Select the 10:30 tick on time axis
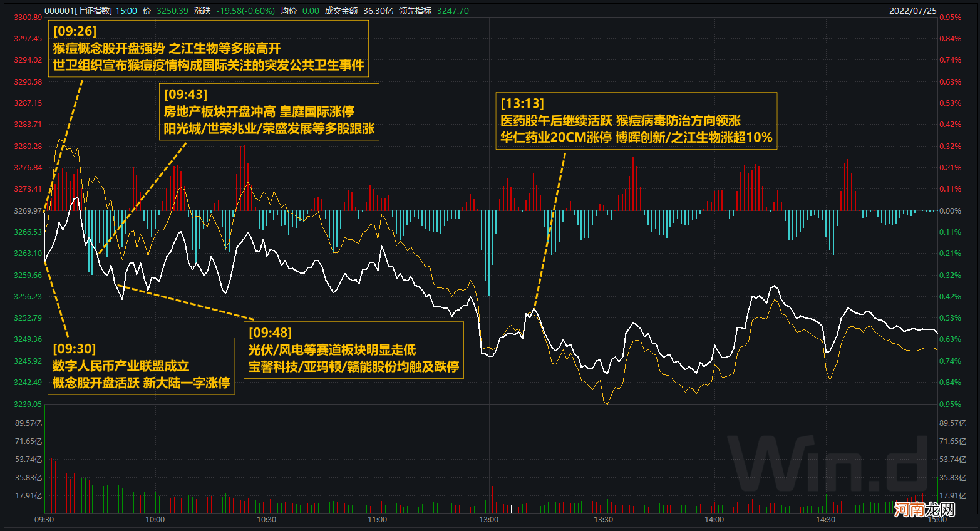 point(266,520)
